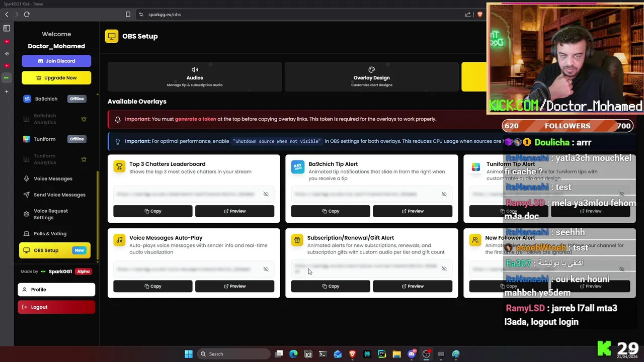The image size is (644, 362).
Task: Reveal the Ba9chich Tip Alert URL
Action: click(x=444, y=194)
